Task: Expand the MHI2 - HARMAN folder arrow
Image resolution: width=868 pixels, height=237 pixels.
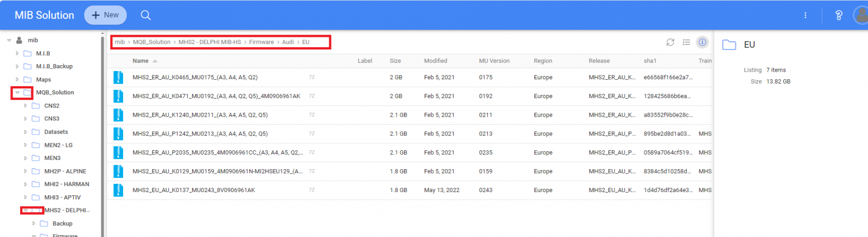Action: 25,184
